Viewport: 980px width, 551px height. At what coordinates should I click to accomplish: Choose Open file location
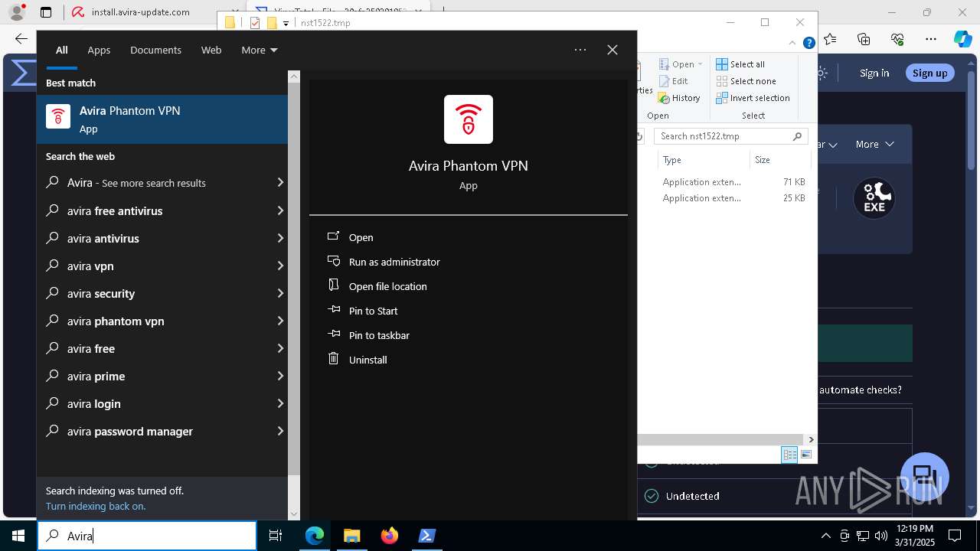(x=387, y=286)
